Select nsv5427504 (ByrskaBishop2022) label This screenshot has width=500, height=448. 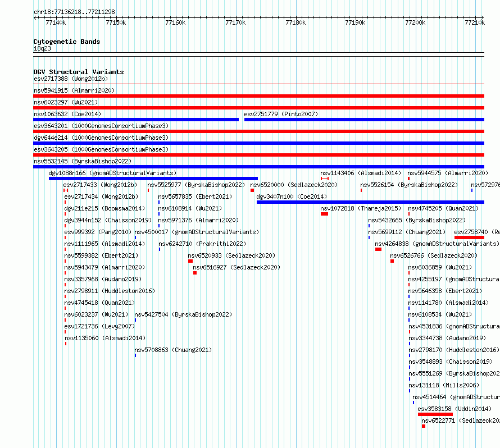coord(183,314)
